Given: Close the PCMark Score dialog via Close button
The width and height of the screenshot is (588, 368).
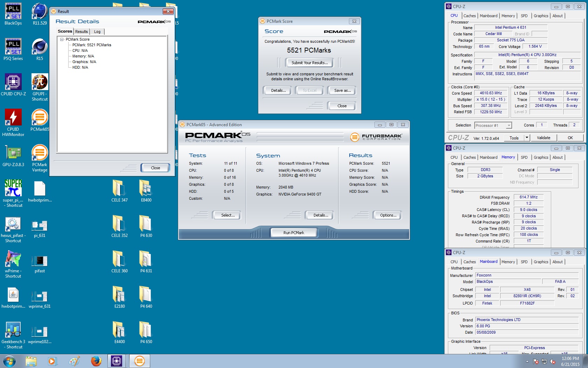Looking at the screenshot, I should click(342, 106).
